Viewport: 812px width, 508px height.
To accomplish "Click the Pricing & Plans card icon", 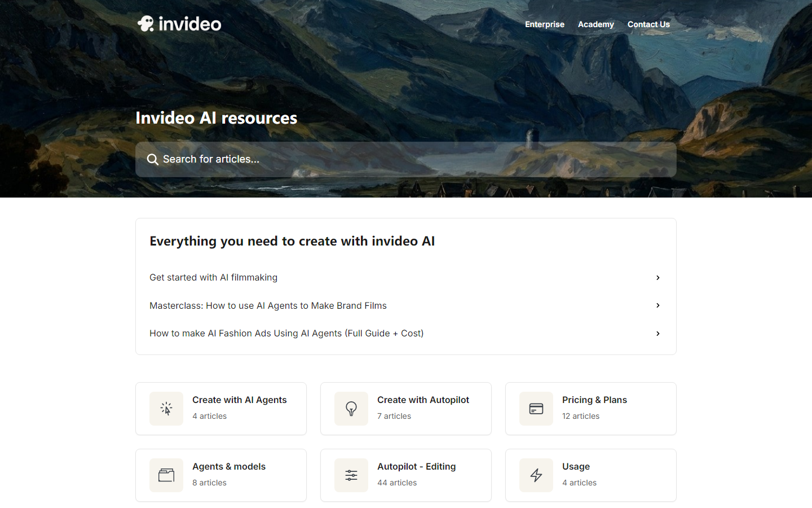I will pyautogui.click(x=536, y=409).
